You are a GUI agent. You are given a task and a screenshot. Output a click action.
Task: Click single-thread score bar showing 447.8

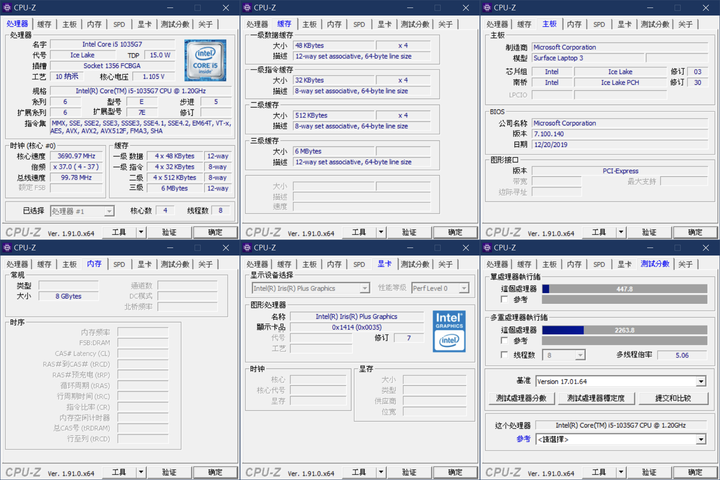click(x=624, y=289)
